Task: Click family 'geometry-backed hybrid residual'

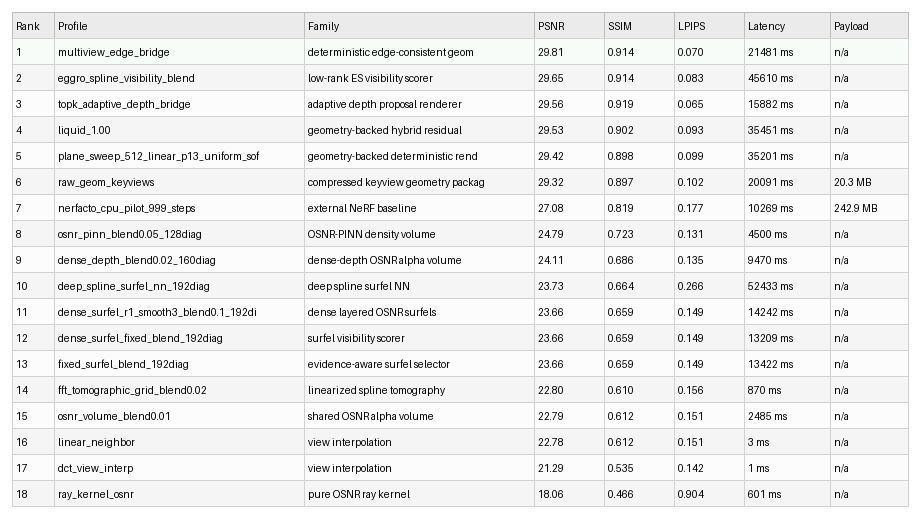Action: (x=384, y=130)
